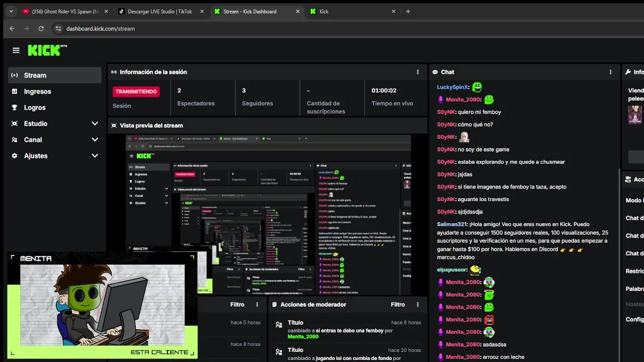Click the moderator icon beside first Título entry
Image resolution: width=644 pixels, height=362 pixels.
point(279,325)
